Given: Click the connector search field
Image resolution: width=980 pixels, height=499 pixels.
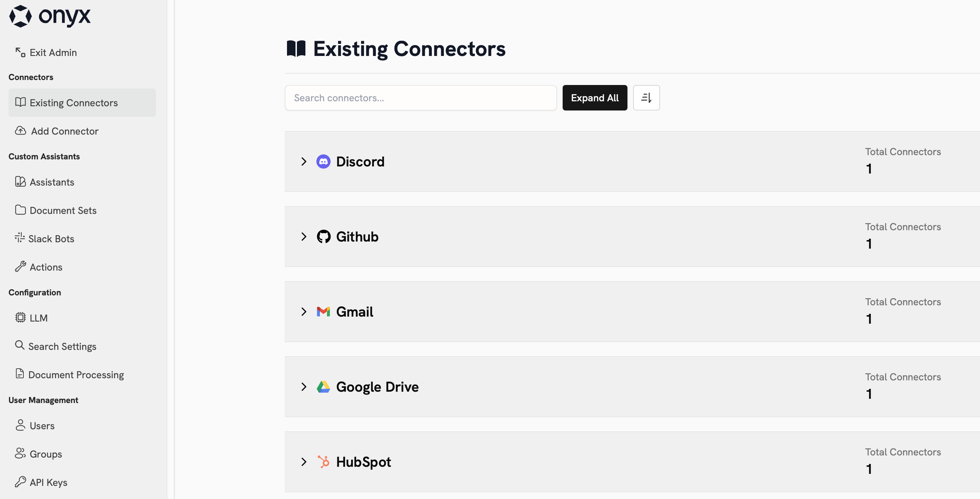Looking at the screenshot, I should 421,98.
